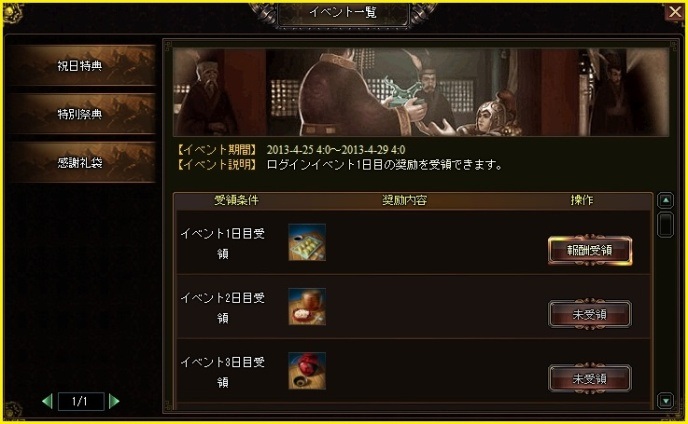Click the 未受領 button for day 2
Image resolution: width=688 pixels, height=424 pixels.
pos(590,314)
